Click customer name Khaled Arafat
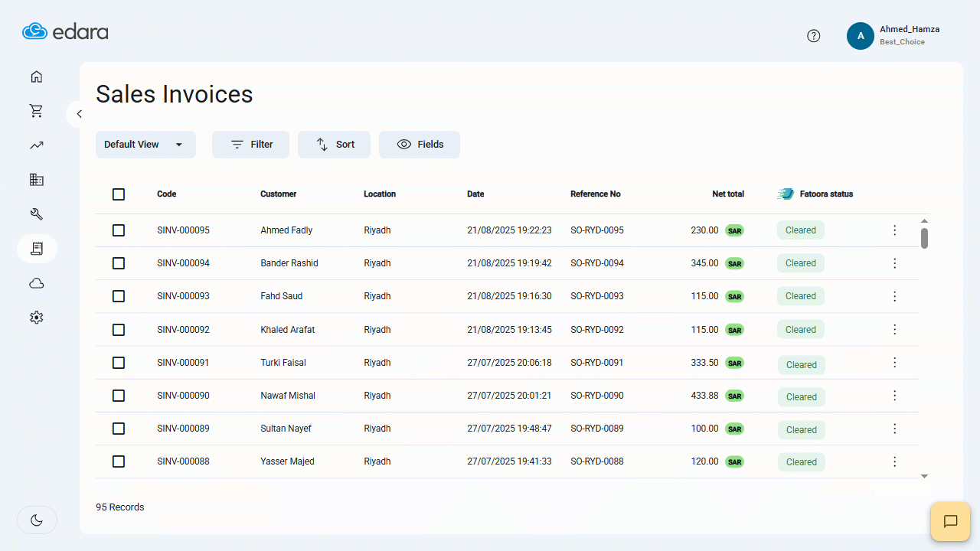The height and width of the screenshot is (551, 980). (x=287, y=330)
